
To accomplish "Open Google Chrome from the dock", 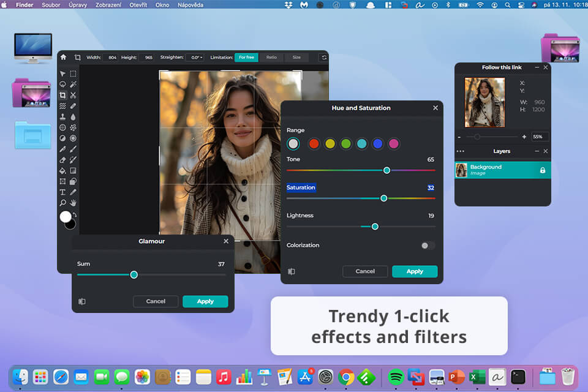I will click(x=345, y=377).
